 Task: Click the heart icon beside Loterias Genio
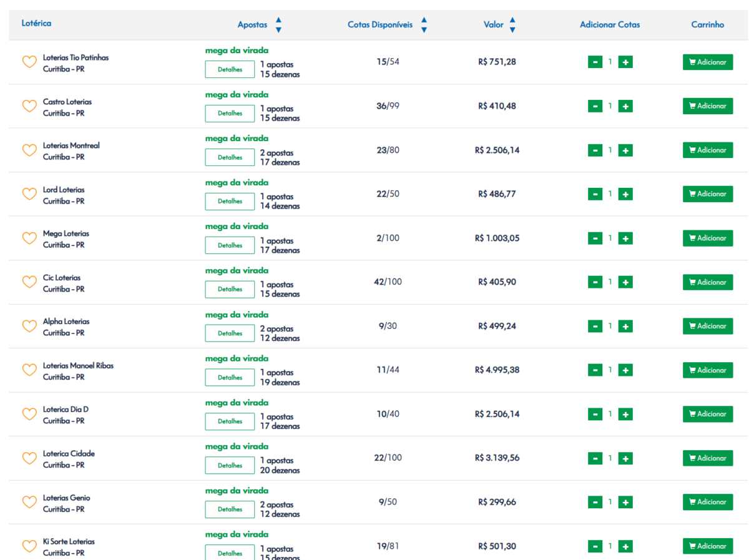[29, 502]
